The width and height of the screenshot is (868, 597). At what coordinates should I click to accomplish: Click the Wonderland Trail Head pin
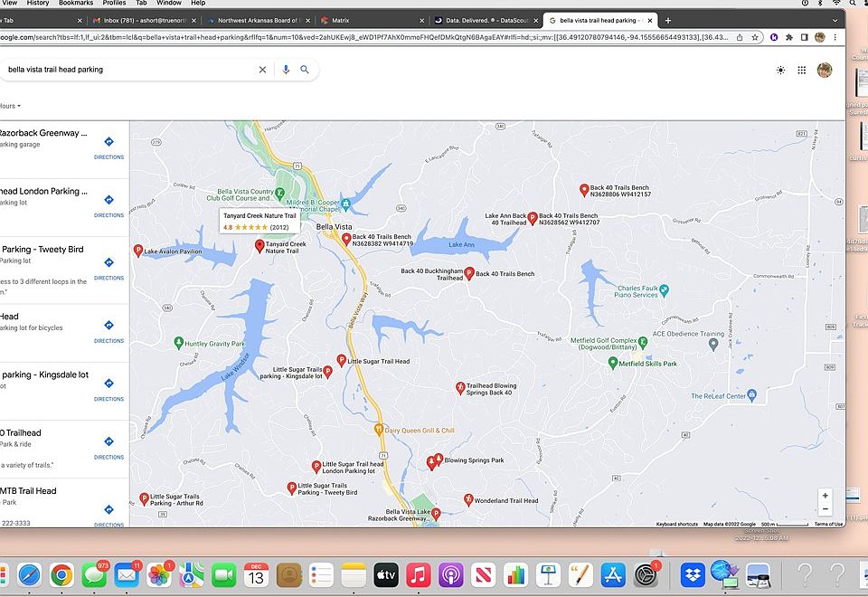[x=468, y=500]
